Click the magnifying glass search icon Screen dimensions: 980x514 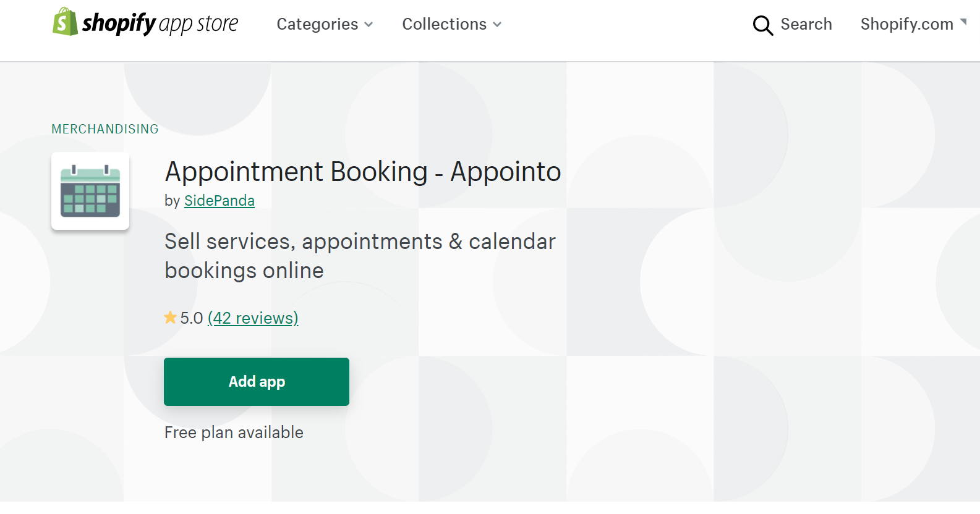[762, 25]
